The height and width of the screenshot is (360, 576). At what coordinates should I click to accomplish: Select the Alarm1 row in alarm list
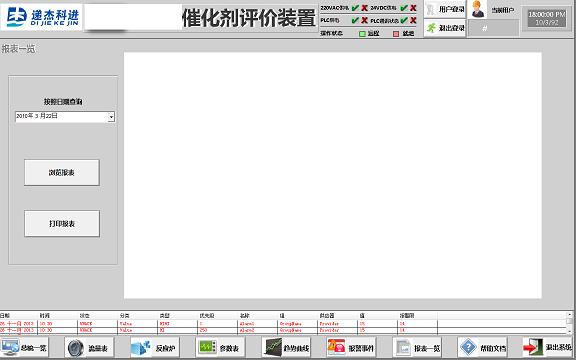pyautogui.click(x=283, y=324)
